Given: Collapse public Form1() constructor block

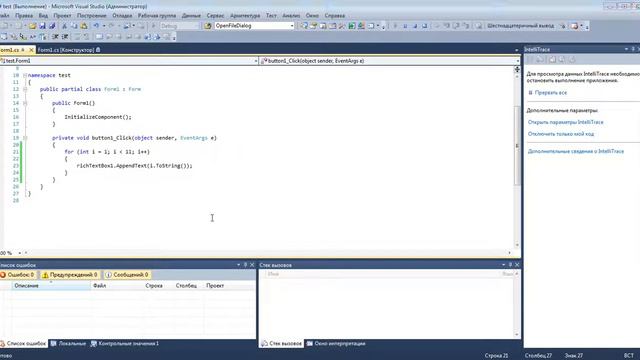Looking at the screenshot, I should click(25, 103).
